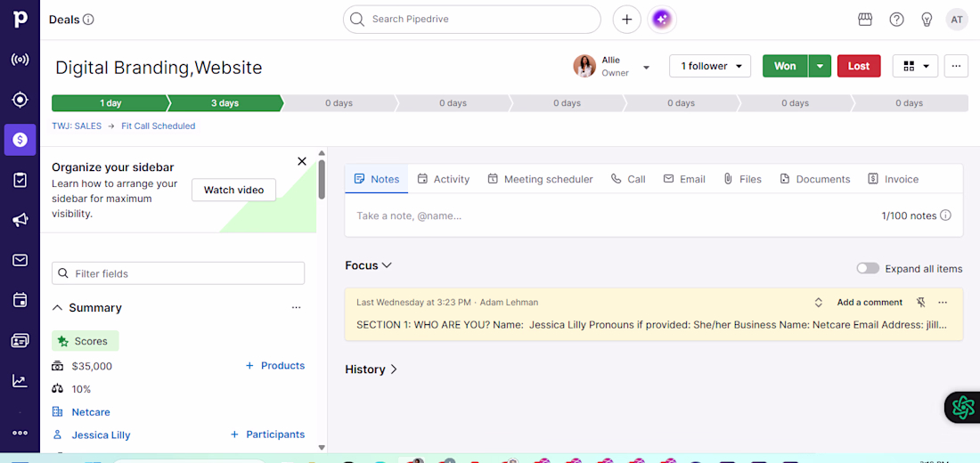This screenshot has height=463, width=980.
Task: Switch to the Documents tab
Action: (x=815, y=179)
